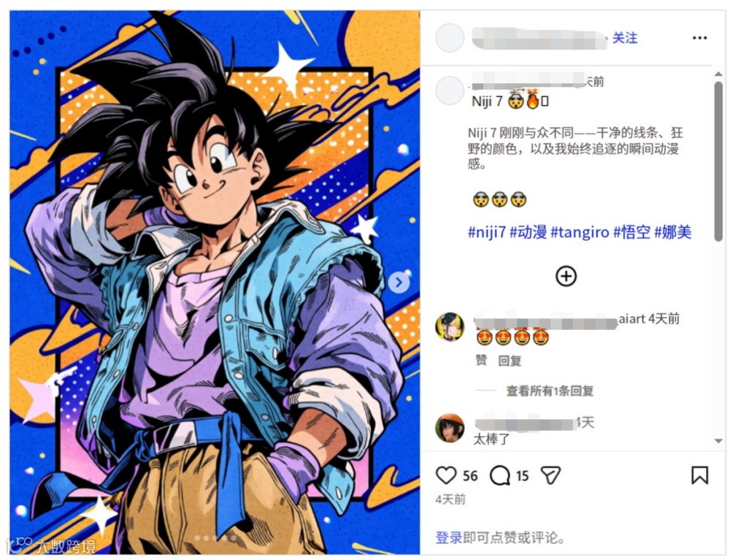Open the #悟空 hashtag
Image resolution: width=733 pixels, height=560 pixels.
click(632, 232)
